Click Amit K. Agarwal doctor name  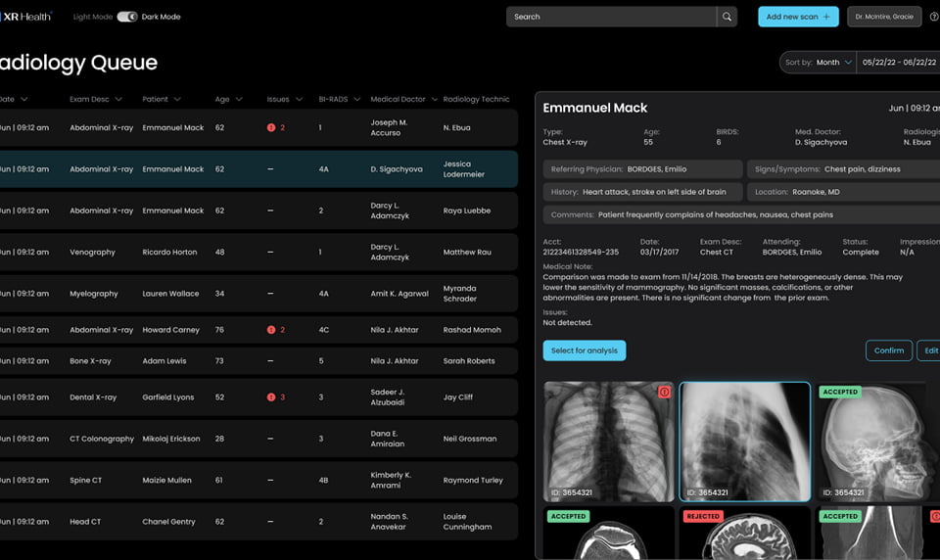399,294
